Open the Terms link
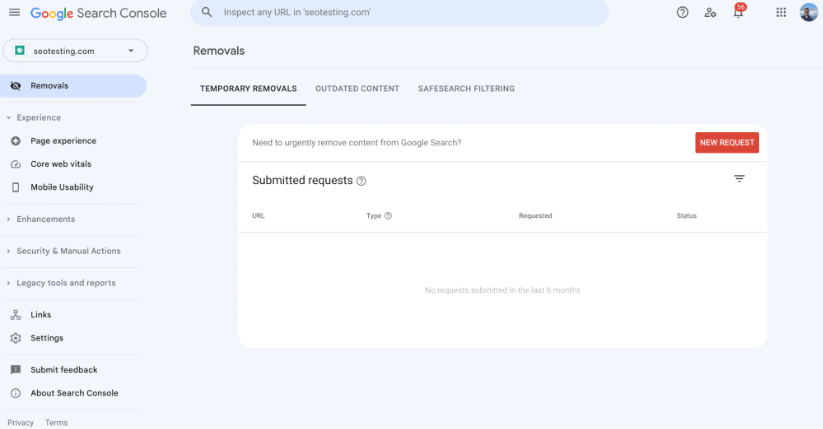 tap(56, 422)
